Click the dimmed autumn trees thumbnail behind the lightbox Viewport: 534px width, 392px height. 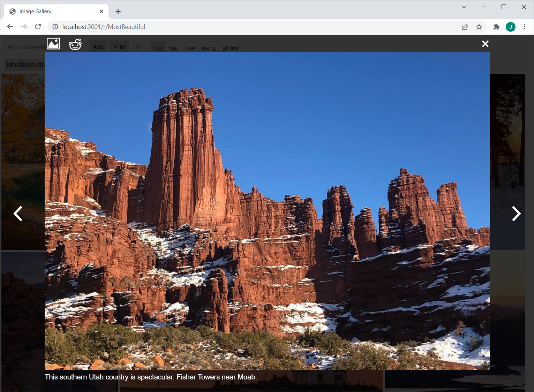click(23, 162)
